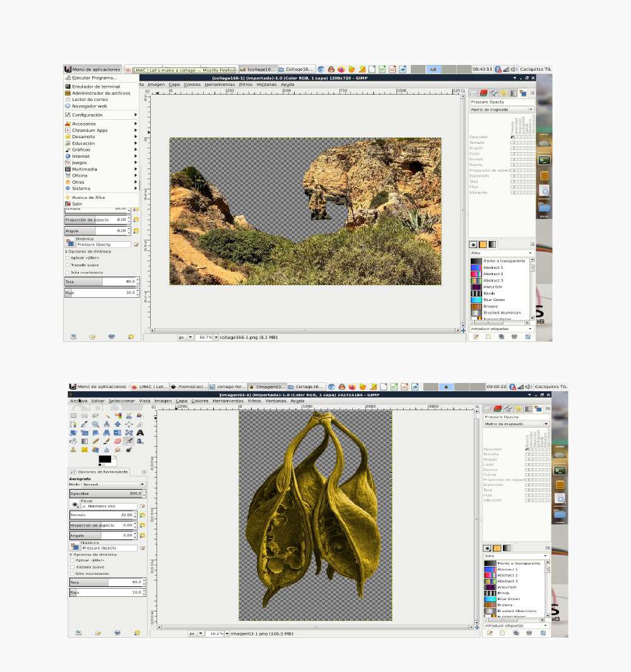631x672 pixels.
Task: Switch to 'LMAC | Let...' taskbar button
Action: tap(150, 387)
